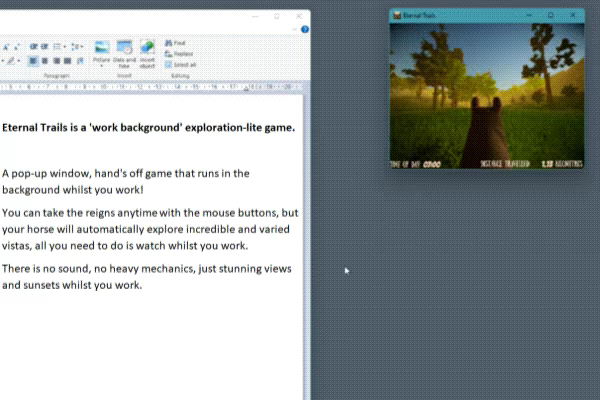The image size is (600, 400).
Task: Insert a Picture from the ribbon
Action: 101,54
